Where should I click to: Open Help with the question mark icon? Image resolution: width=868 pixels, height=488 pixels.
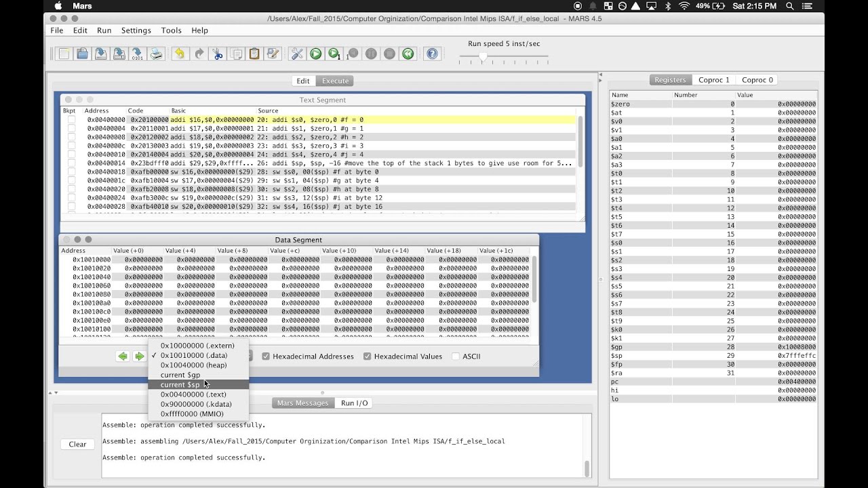click(432, 54)
